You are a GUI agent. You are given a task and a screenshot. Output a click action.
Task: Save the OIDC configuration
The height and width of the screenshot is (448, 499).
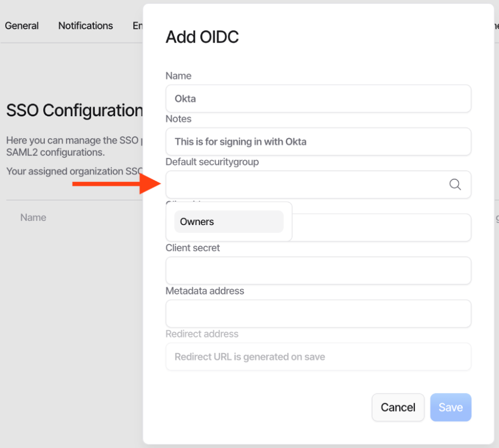[x=450, y=407]
